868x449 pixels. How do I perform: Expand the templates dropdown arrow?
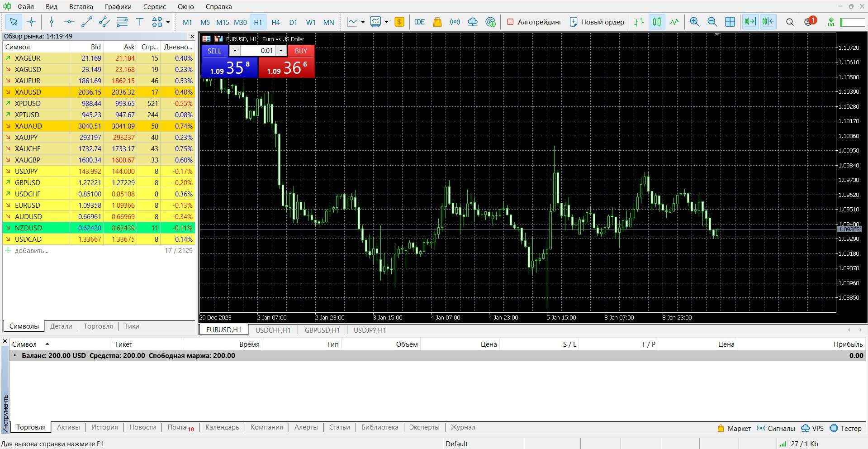pyautogui.click(x=386, y=22)
